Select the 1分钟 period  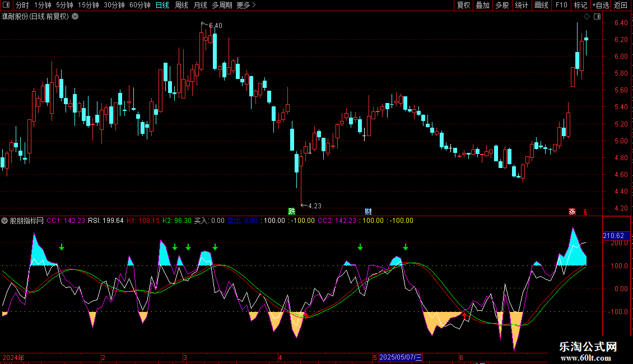point(43,5)
